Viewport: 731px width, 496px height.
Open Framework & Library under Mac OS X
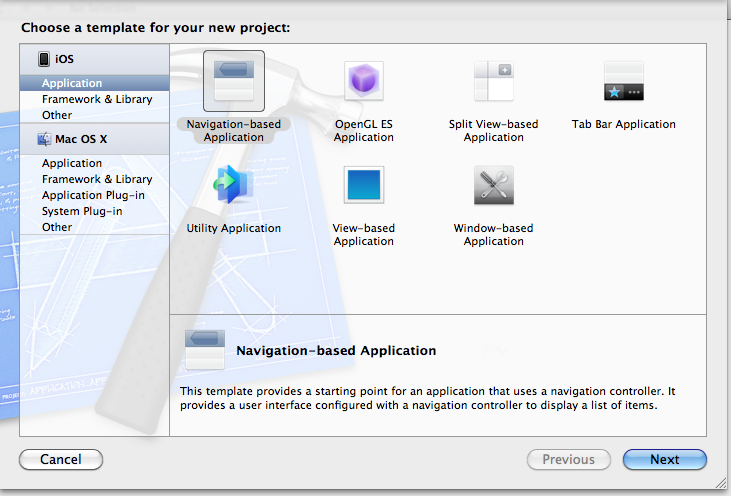95,179
